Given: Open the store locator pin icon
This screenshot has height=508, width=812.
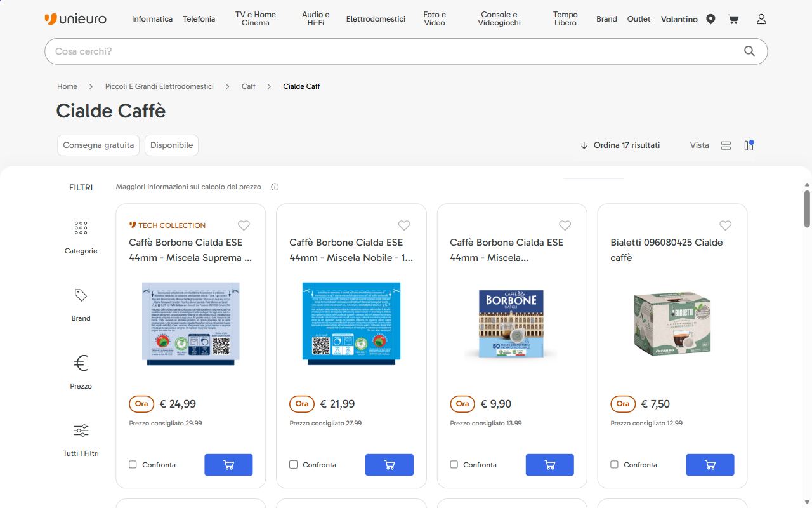Looking at the screenshot, I should pyautogui.click(x=710, y=19).
